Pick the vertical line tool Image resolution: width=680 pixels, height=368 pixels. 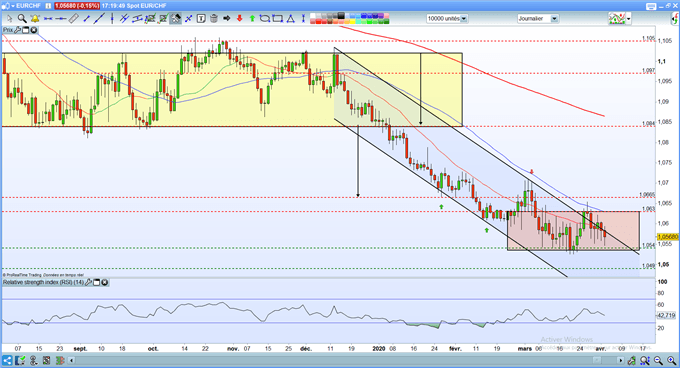coord(112,18)
